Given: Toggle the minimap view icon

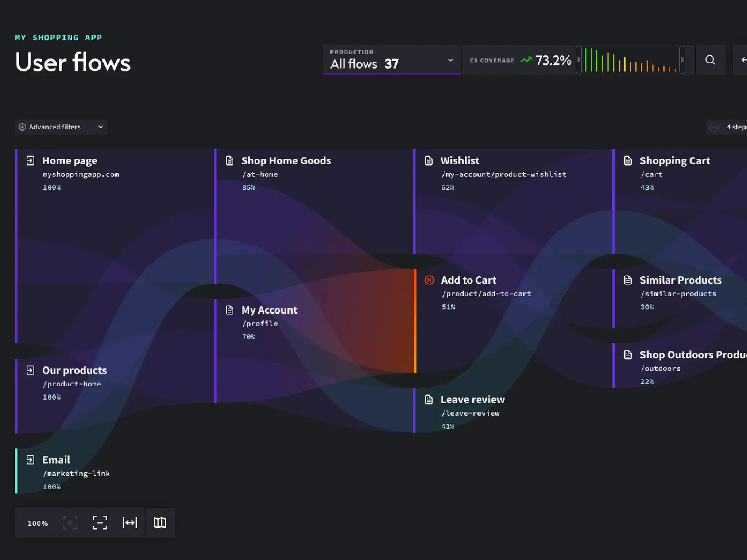Looking at the screenshot, I should pos(160,522).
